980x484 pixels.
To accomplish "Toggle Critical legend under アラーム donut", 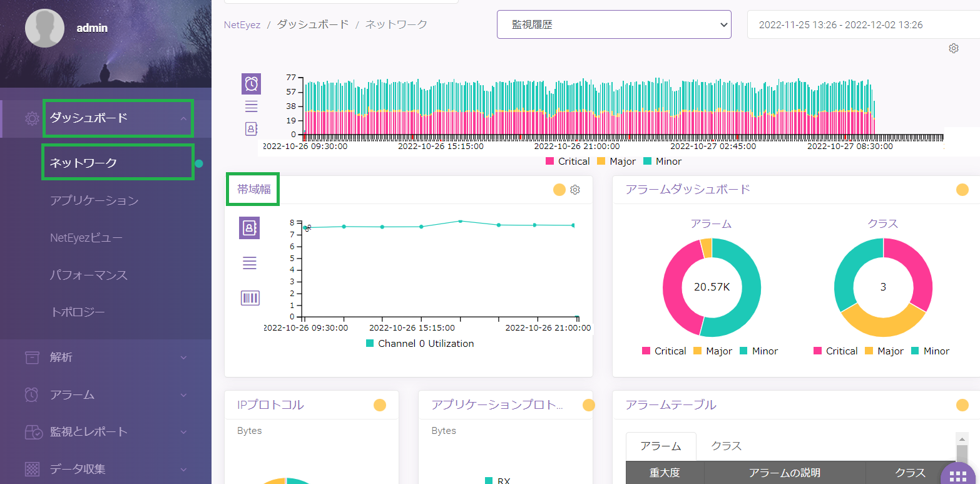I will pos(664,351).
